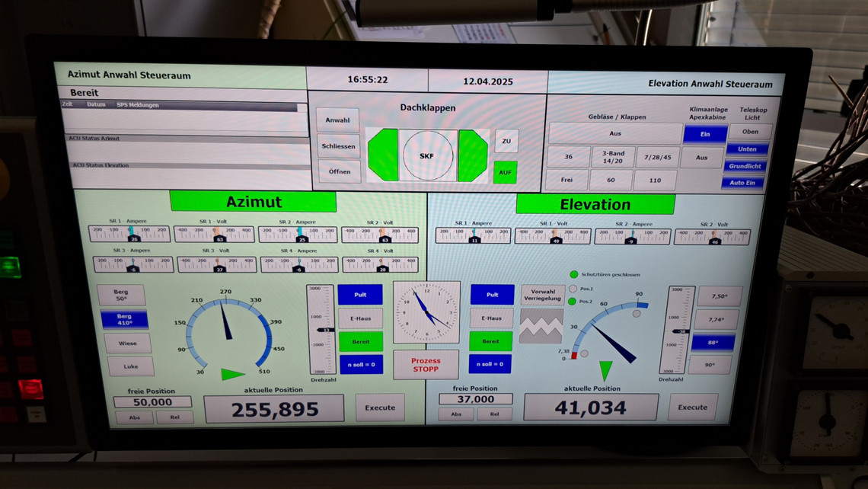
Task: Click the Azimut Drehzahl speed scale
Action: [321, 329]
